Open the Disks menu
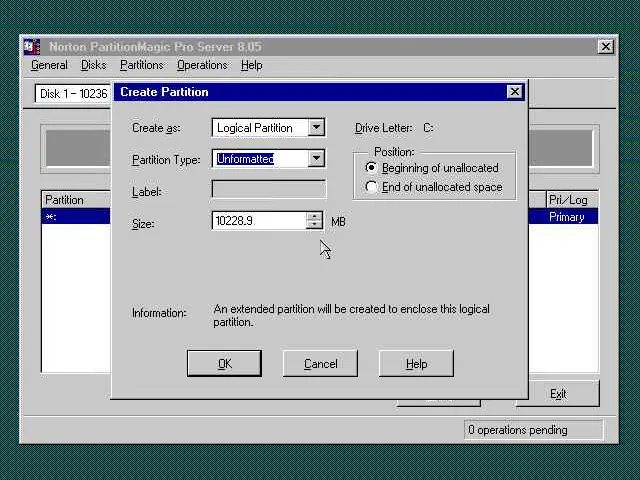This screenshot has height=480, width=640. pos(93,65)
